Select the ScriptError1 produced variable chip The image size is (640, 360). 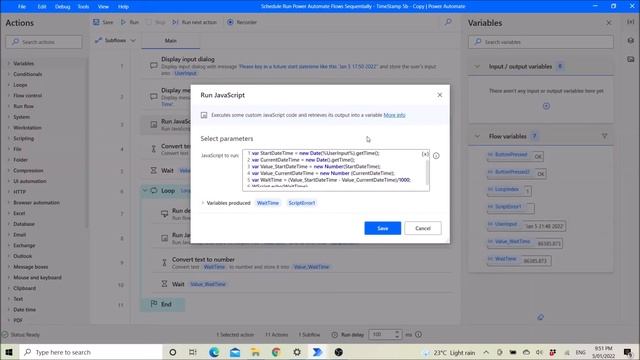pos(302,203)
